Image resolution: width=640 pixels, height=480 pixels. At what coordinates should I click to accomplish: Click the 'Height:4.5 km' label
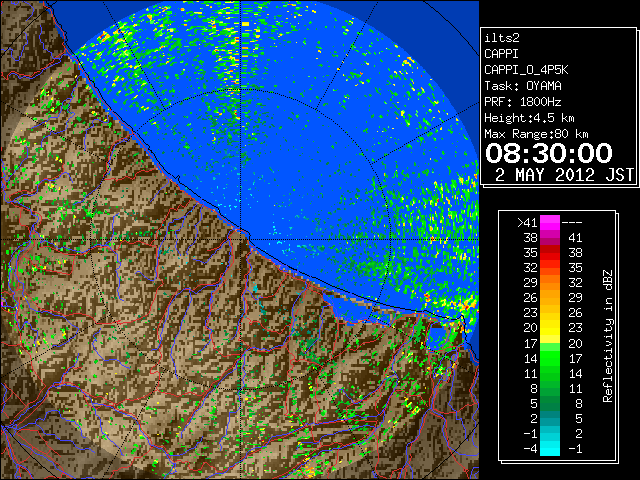pos(529,118)
